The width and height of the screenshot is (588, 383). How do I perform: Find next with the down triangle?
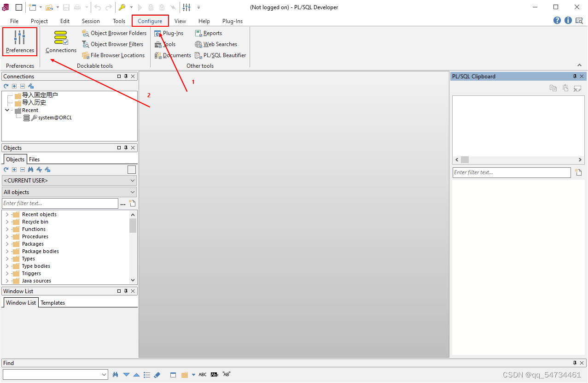pos(126,375)
